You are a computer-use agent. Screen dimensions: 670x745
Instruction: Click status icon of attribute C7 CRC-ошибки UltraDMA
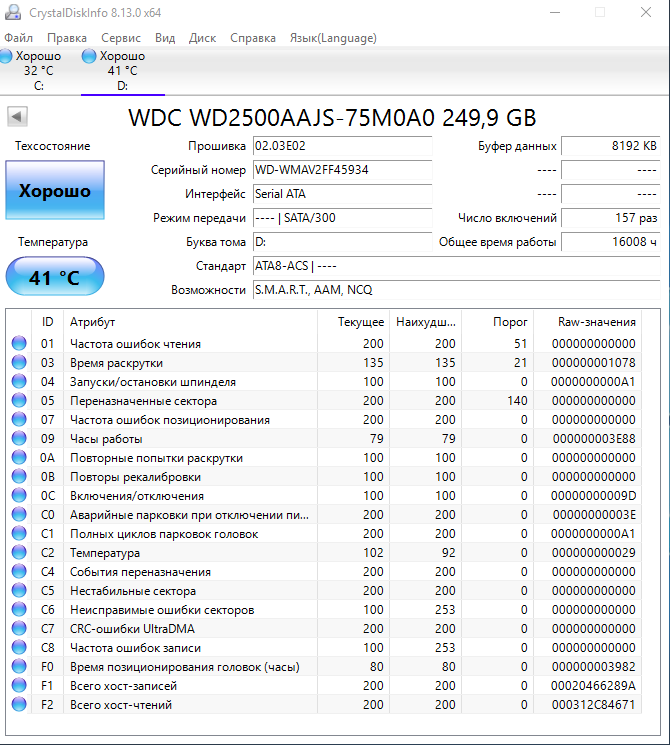pos(19,628)
